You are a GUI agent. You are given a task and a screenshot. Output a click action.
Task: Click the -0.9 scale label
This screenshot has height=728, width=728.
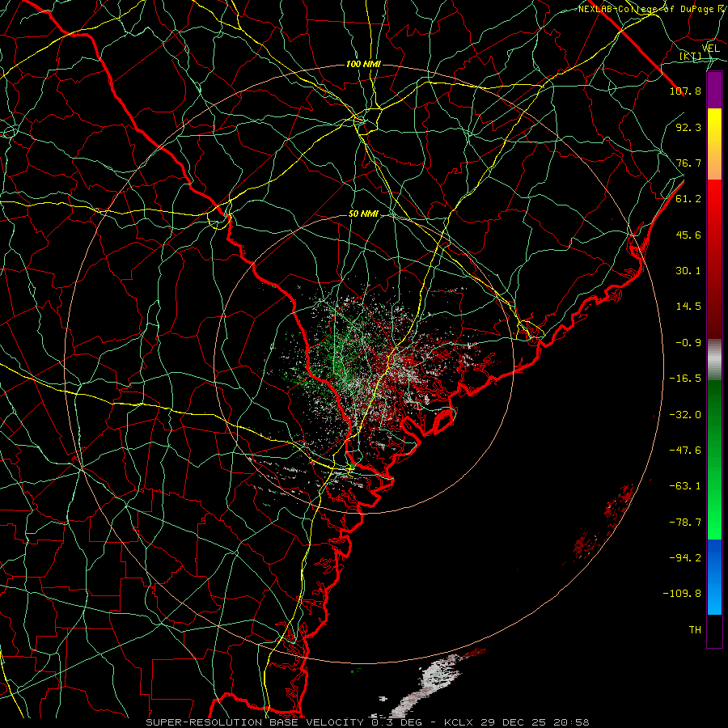688,343
